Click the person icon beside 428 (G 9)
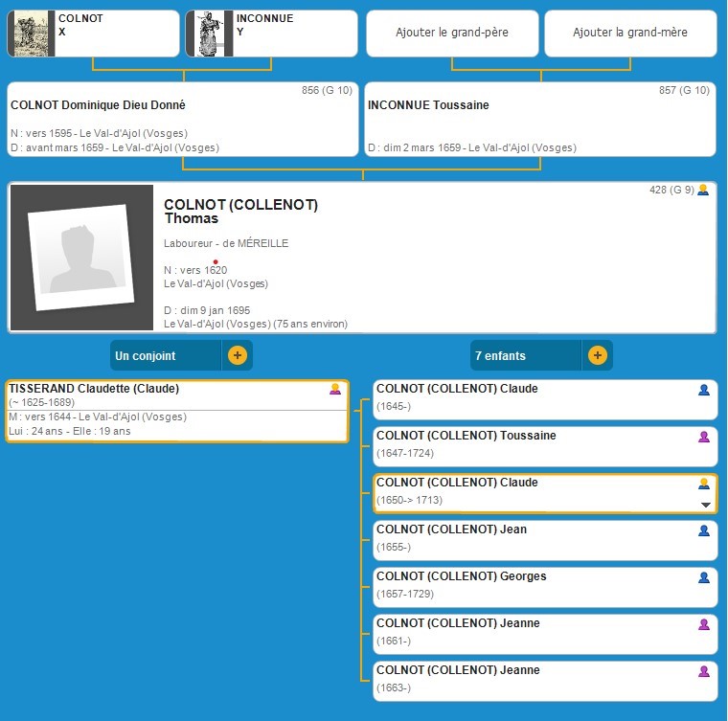Screen dimensions: 728x721 tap(703, 191)
